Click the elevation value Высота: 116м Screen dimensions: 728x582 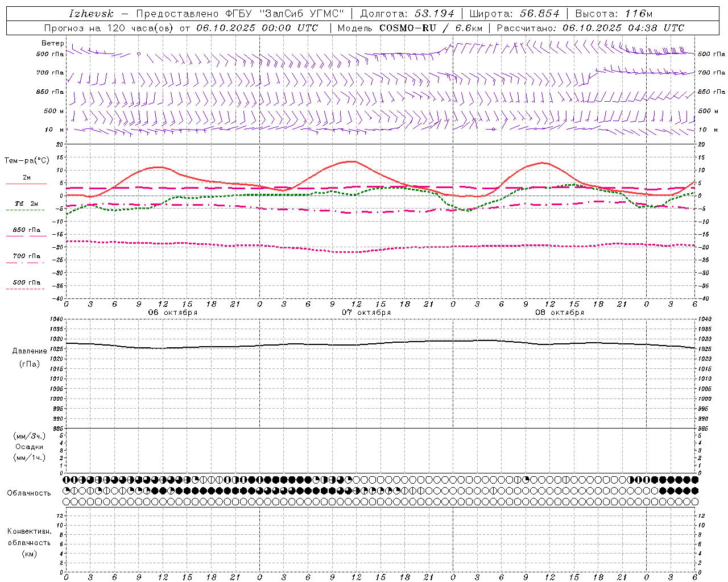[614, 14]
